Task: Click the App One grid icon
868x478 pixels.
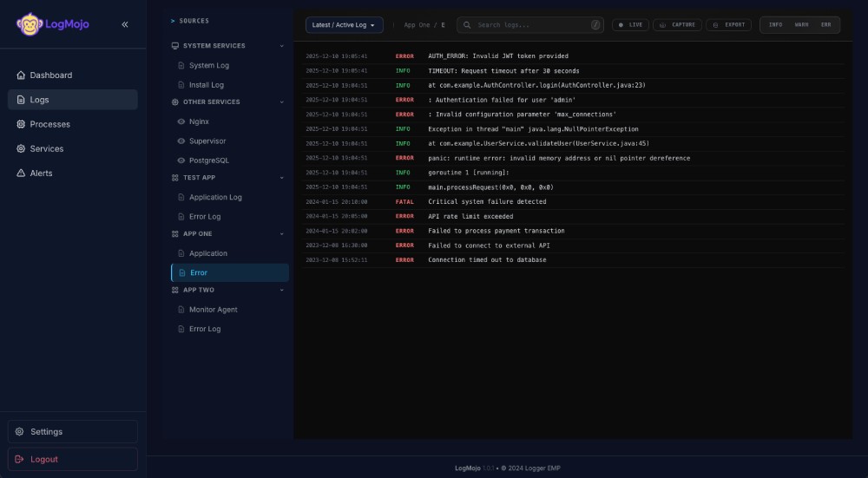Action: (175, 234)
